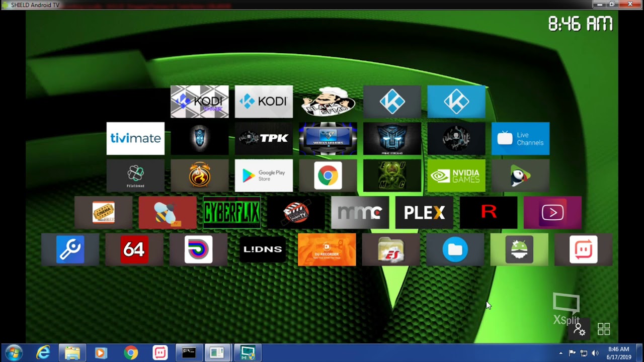
Task: Click the four-squares grid icon at bottom right
Action: click(604, 329)
